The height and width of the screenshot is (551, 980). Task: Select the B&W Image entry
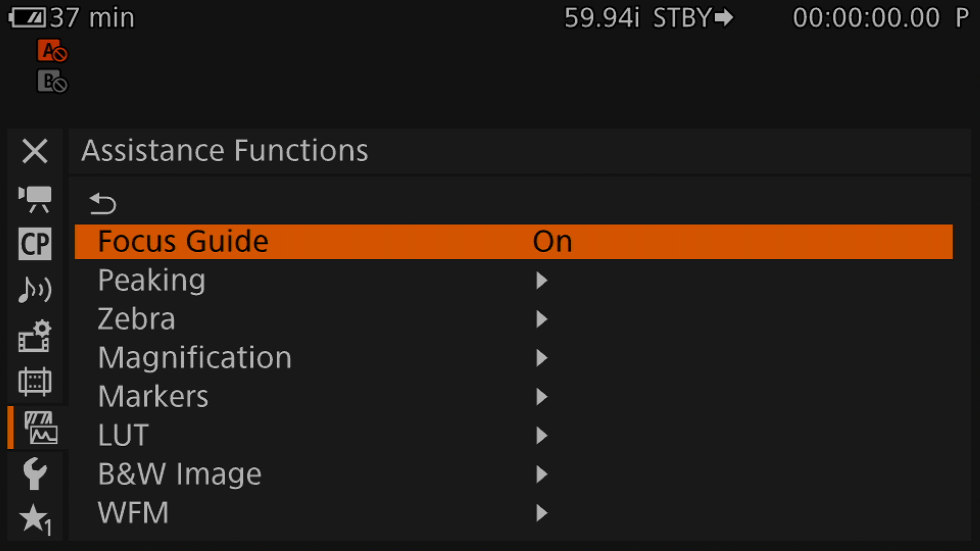179,474
